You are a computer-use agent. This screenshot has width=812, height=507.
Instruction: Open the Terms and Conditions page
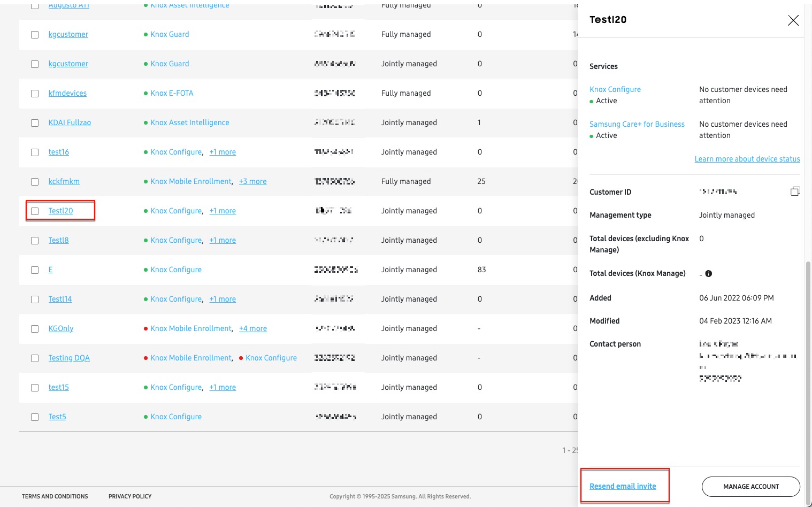(x=55, y=496)
